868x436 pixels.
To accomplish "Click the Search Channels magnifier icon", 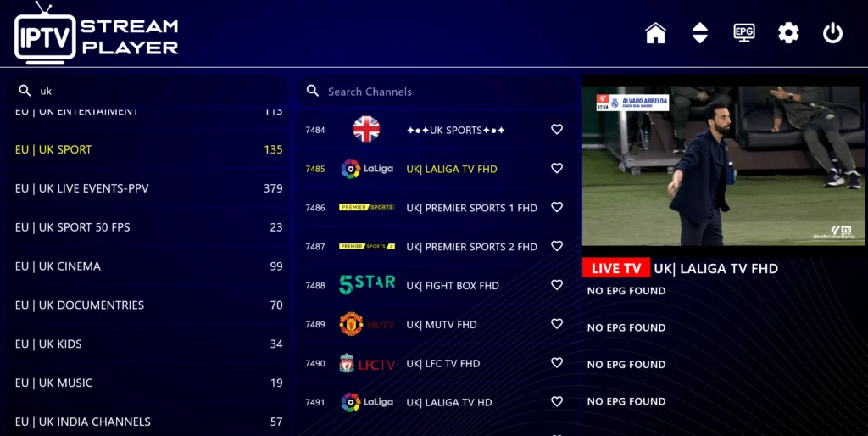I will (313, 91).
